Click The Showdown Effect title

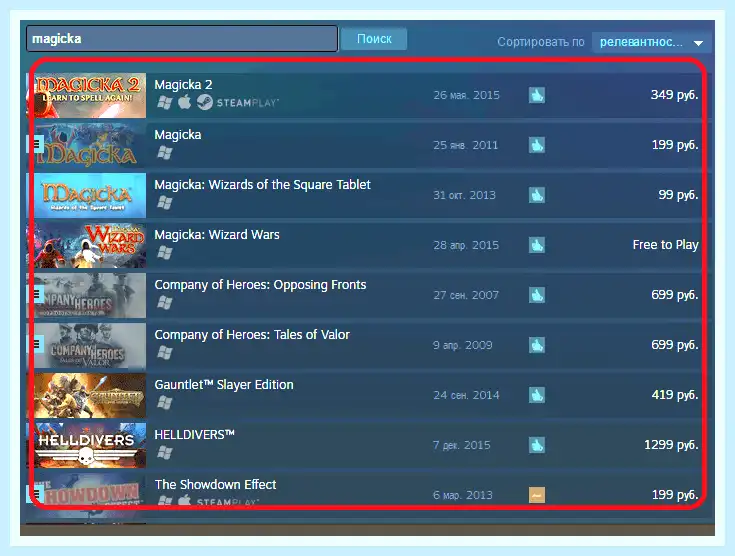point(215,485)
